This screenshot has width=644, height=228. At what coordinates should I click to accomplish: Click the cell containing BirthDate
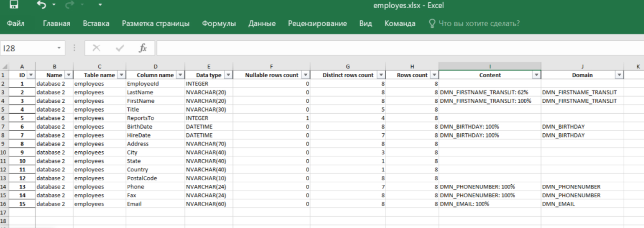155,127
